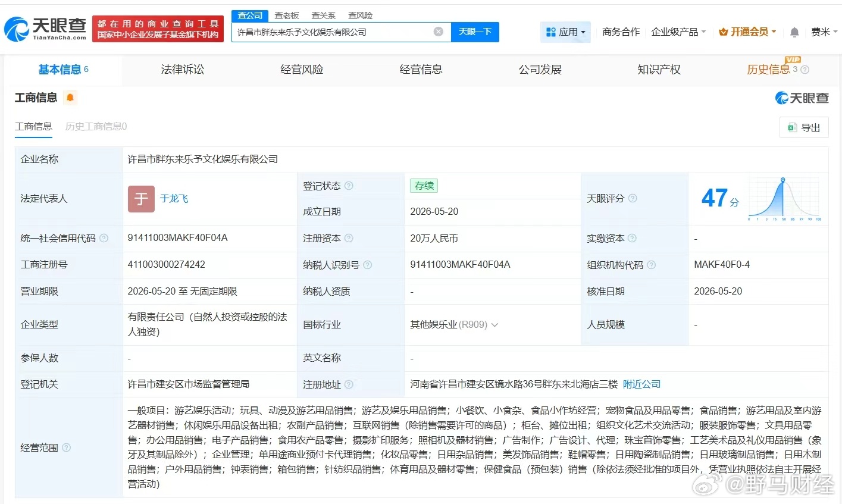The image size is (842, 504).
Task: Click the 成立日期 value 2026-05-20
Action: click(x=434, y=212)
